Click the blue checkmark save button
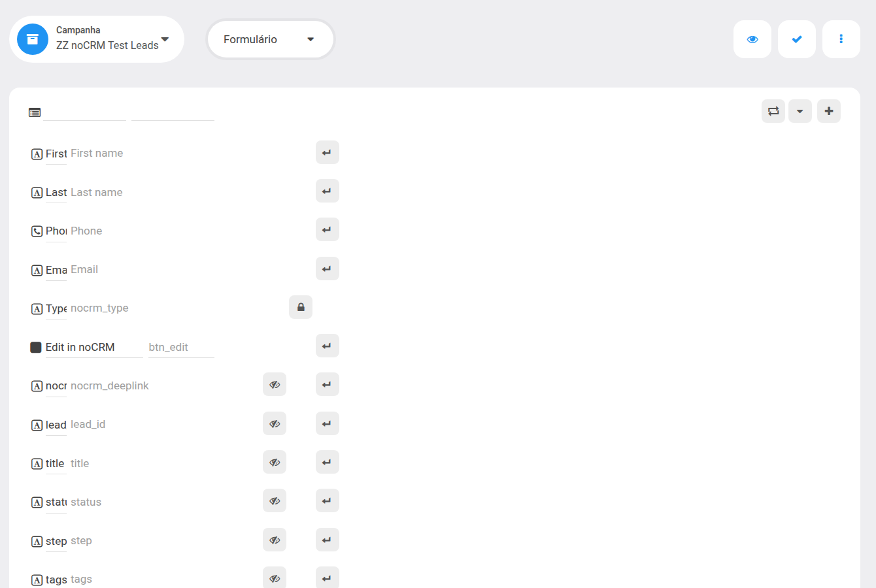The image size is (876, 588). pyautogui.click(x=797, y=39)
